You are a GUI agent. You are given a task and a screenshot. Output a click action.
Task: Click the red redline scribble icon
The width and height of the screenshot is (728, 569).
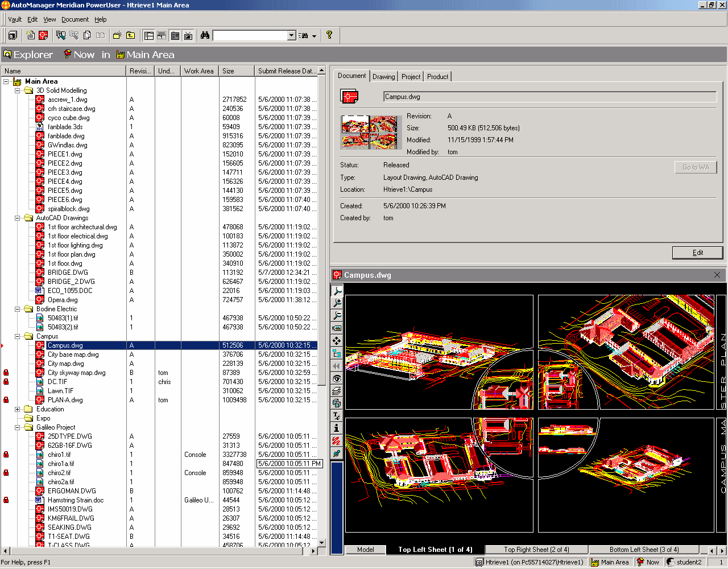(337, 441)
